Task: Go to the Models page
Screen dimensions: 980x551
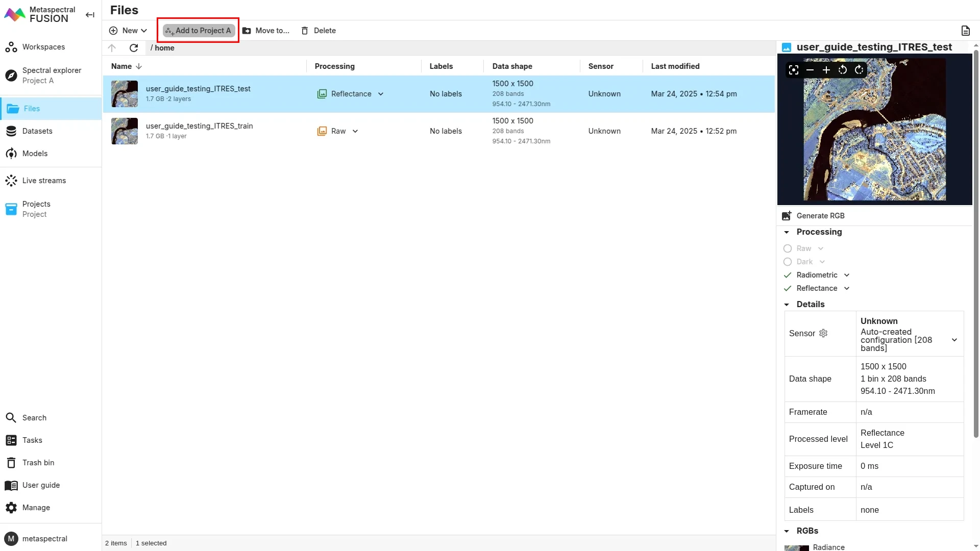Action: 35,154
